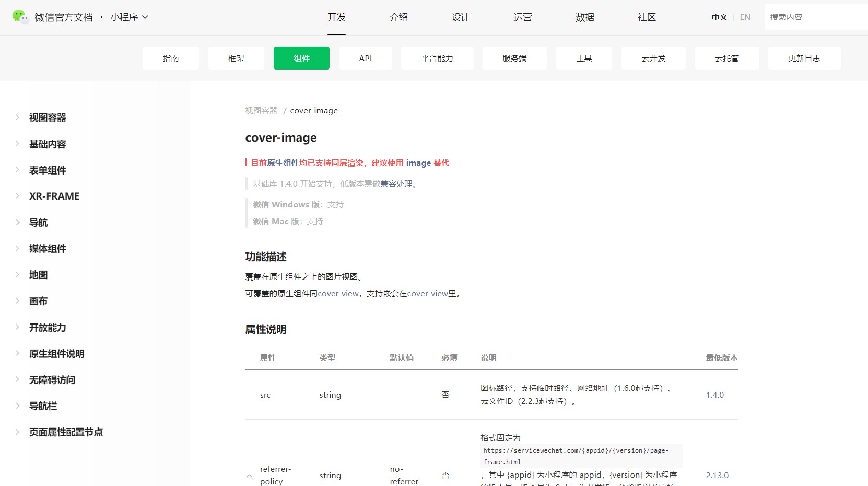
Task: Open the 介绍 top navigation tab
Action: tap(398, 17)
